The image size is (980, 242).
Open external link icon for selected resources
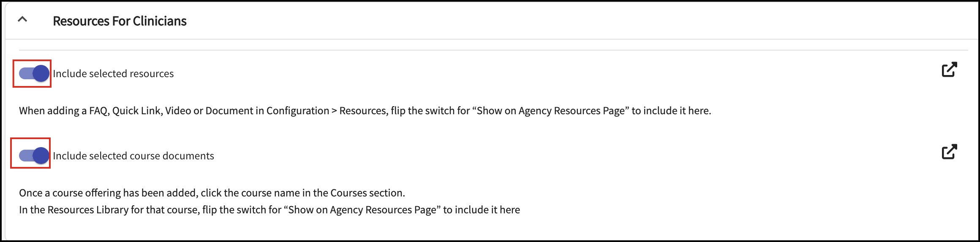pos(949,70)
